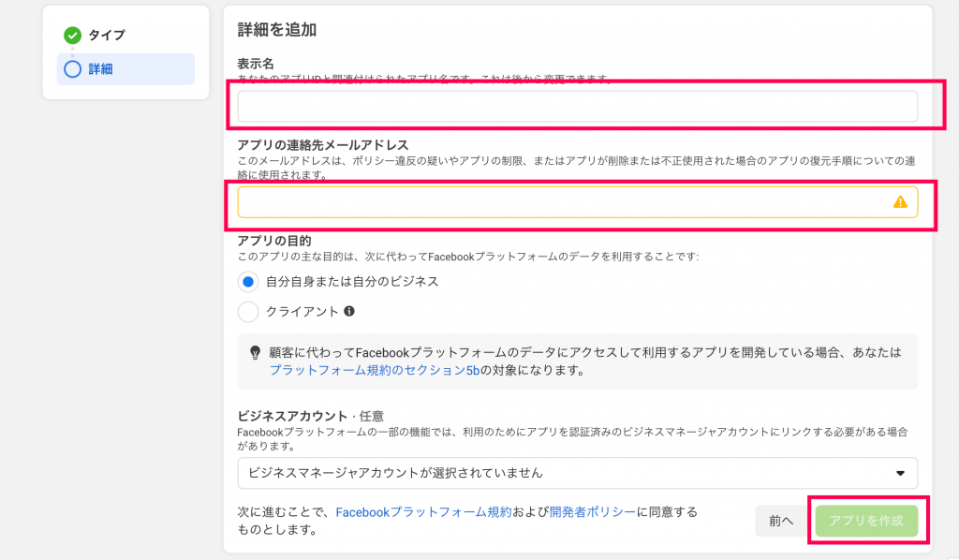Click the 自分自身または自分のビジネス label text
Image resolution: width=959 pixels, height=560 pixels.
point(352,282)
